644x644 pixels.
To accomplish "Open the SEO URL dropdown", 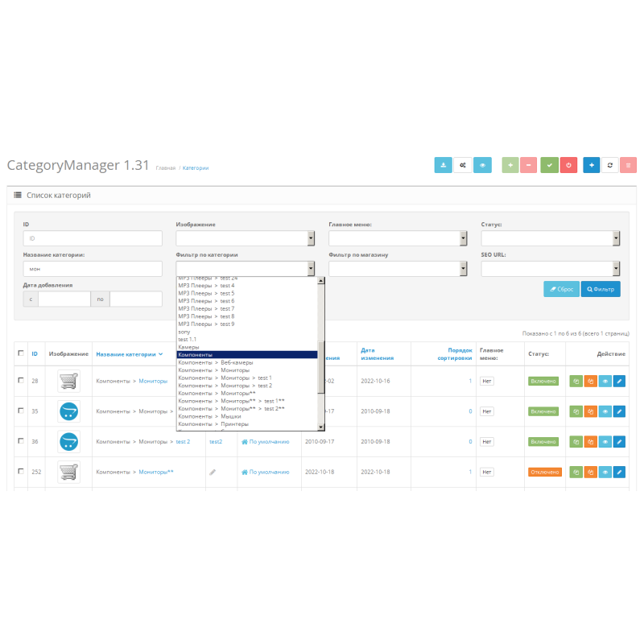I will pyautogui.click(x=551, y=269).
